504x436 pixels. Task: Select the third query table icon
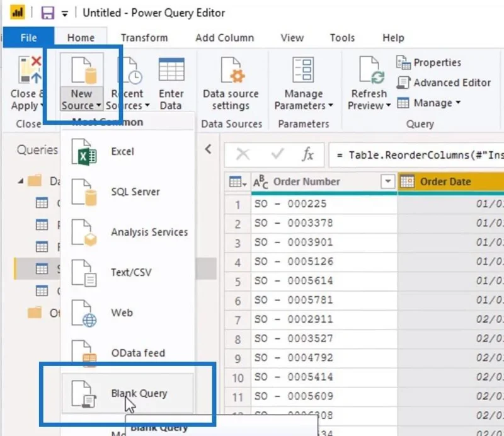click(42, 246)
